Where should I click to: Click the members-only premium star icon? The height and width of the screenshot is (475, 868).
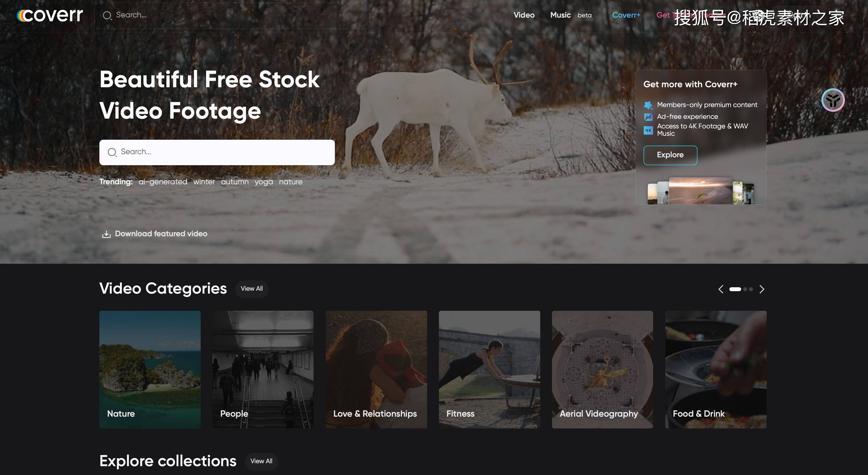pos(648,105)
